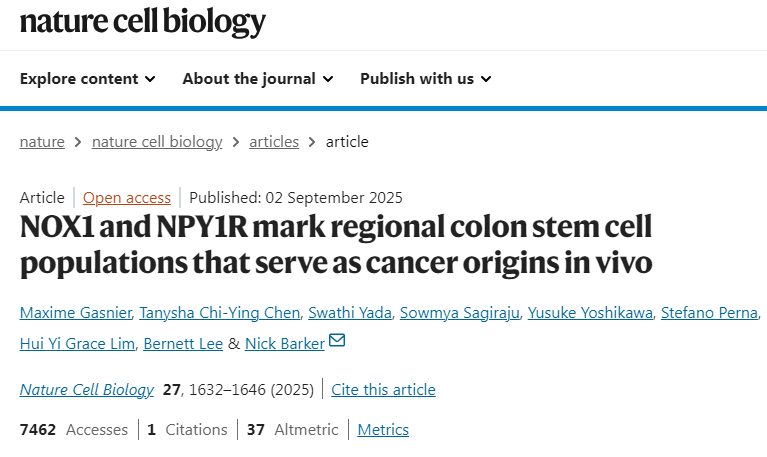767x457 pixels.
Task: Navigate to the articles breadcrumb
Action: pos(274,142)
